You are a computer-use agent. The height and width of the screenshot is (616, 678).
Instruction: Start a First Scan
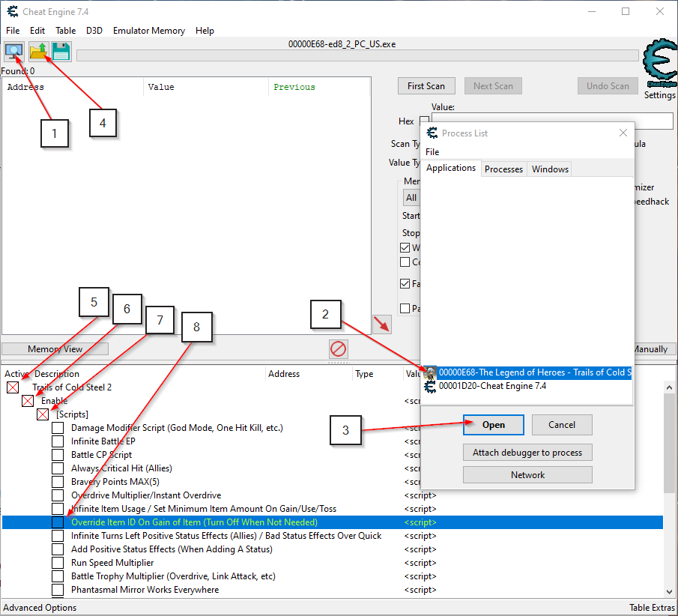pyautogui.click(x=426, y=86)
